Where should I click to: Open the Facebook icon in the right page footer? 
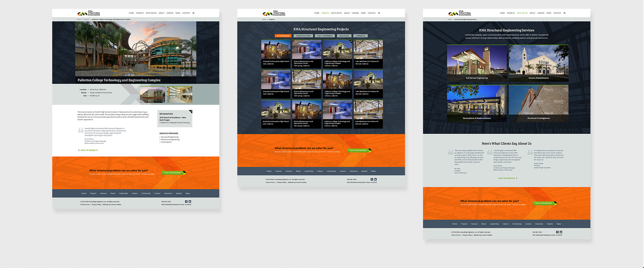click(x=557, y=232)
